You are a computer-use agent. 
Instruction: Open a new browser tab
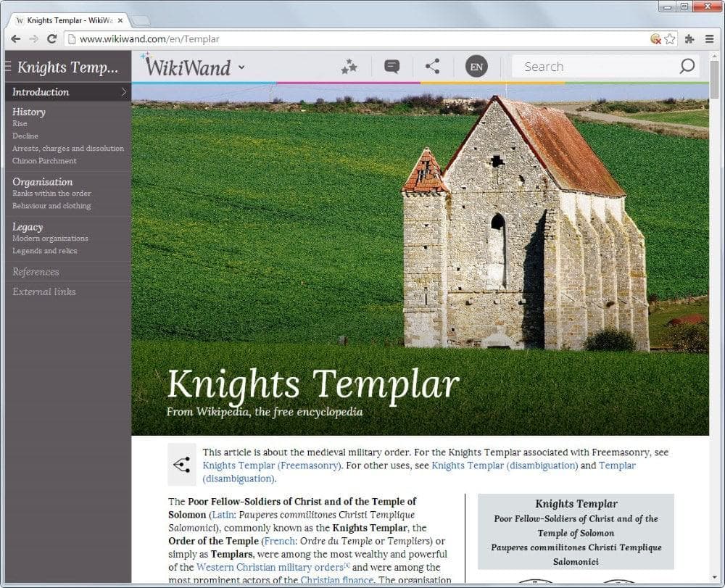tap(140, 20)
